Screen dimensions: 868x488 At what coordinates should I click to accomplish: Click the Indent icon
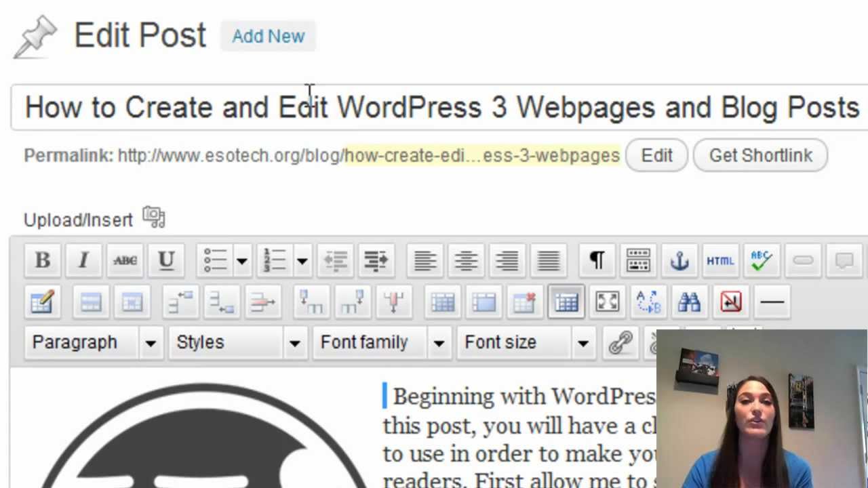coord(376,261)
